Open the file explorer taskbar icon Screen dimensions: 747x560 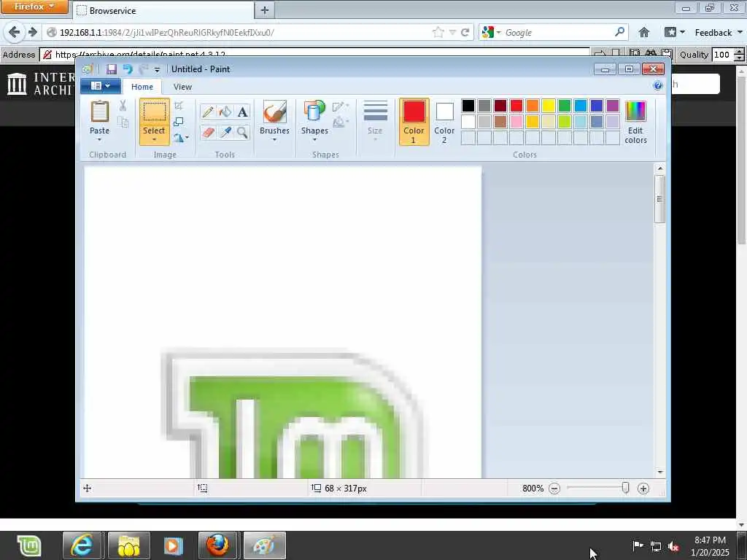point(128,545)
